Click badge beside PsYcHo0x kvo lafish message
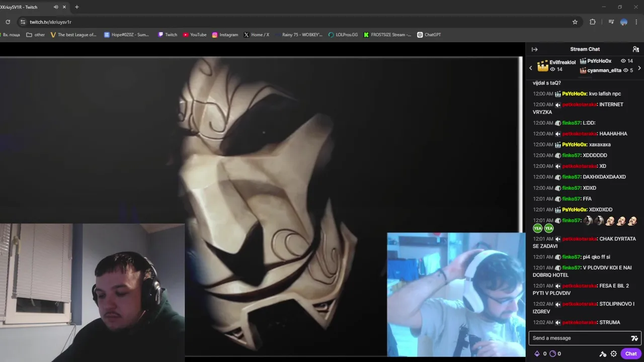Image resolution: width=644 pixels, height=362 pixels. pyautogui.click(x=558, y=94)
